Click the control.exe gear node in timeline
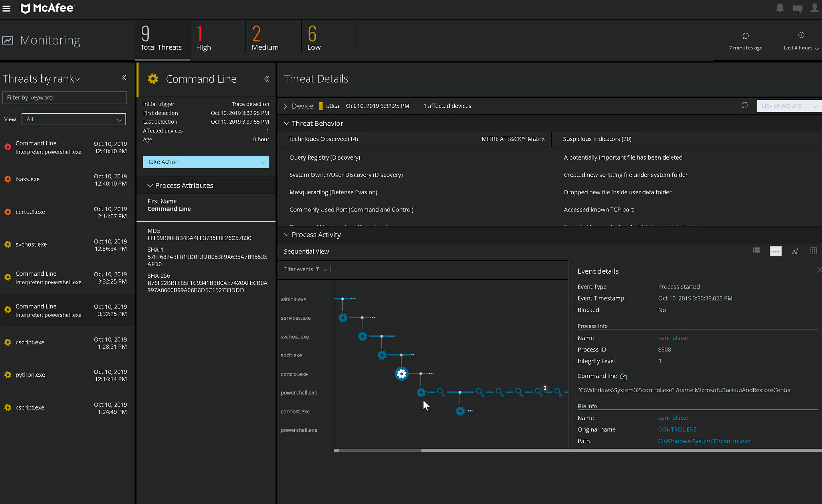Image resolution: width=822 pixels, height=504 pixels. pos(401,374)
